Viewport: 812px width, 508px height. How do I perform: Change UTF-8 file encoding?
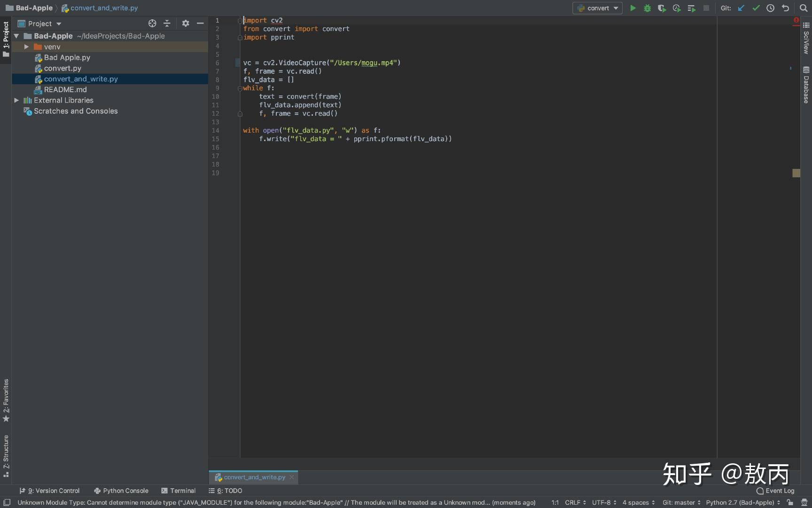604,502
